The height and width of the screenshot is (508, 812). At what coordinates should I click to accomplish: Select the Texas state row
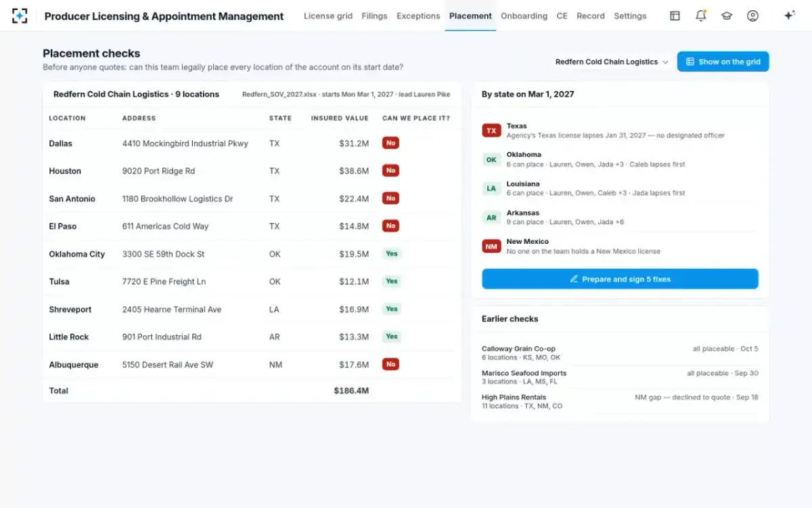[x=620, y=131]
